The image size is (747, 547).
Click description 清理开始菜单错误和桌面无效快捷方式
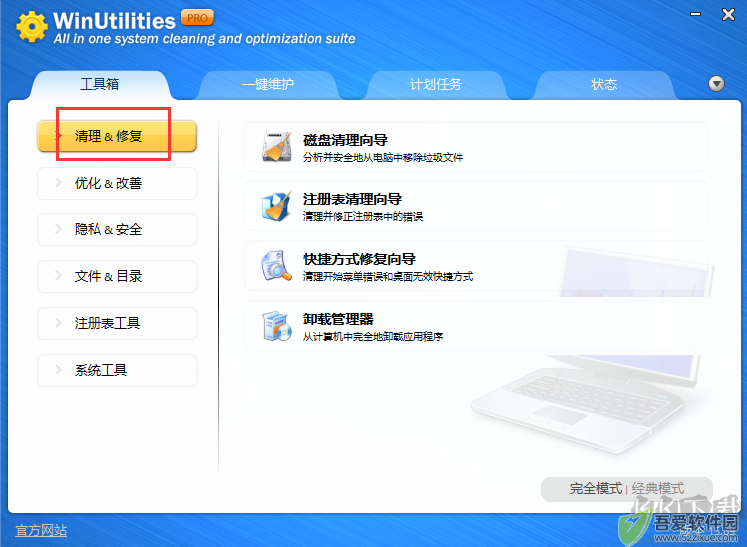pyautogui.click(x=388, y=276)
